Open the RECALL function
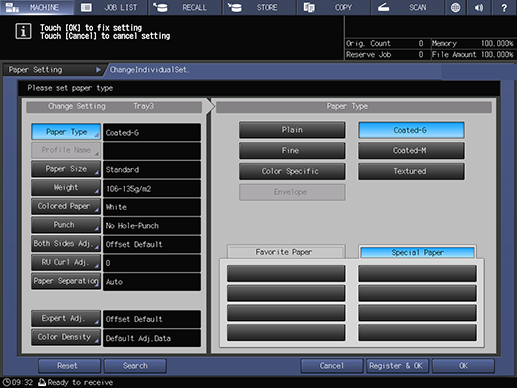 point(185,7)
